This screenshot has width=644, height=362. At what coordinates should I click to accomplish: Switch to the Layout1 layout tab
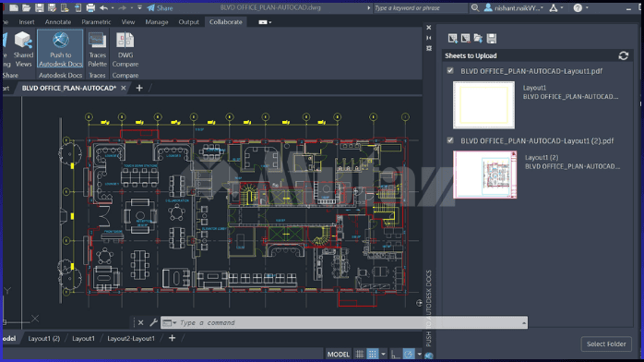83,338
